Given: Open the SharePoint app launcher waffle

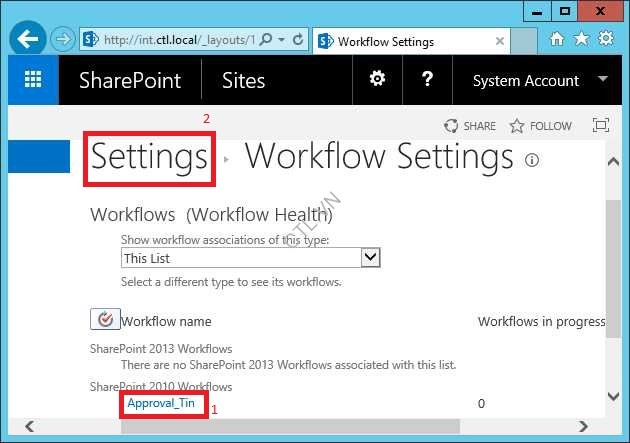Looking at the screenshot, I should (x=33, y=81).
